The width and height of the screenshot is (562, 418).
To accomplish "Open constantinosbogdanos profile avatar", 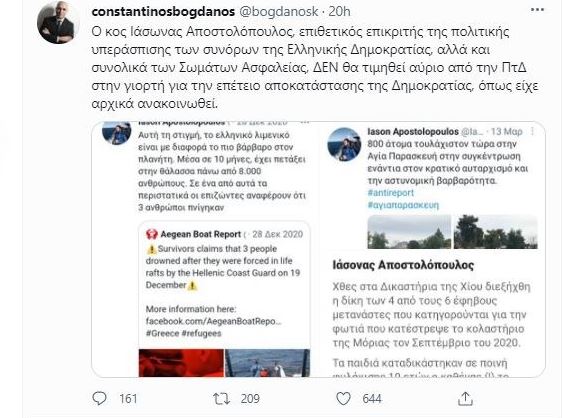I will point(58,22).
